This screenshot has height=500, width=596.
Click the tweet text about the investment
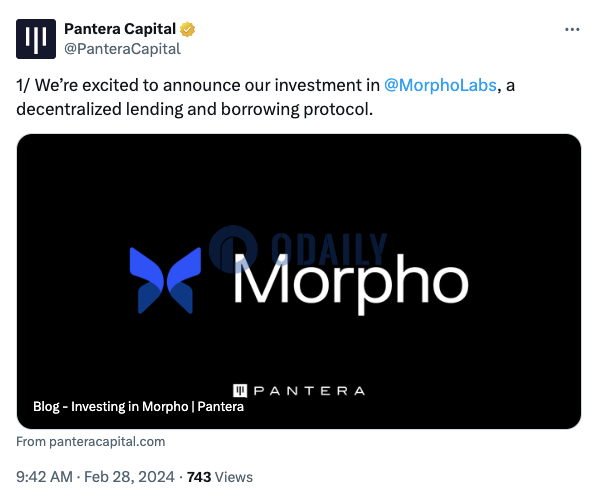click(265, 97)
